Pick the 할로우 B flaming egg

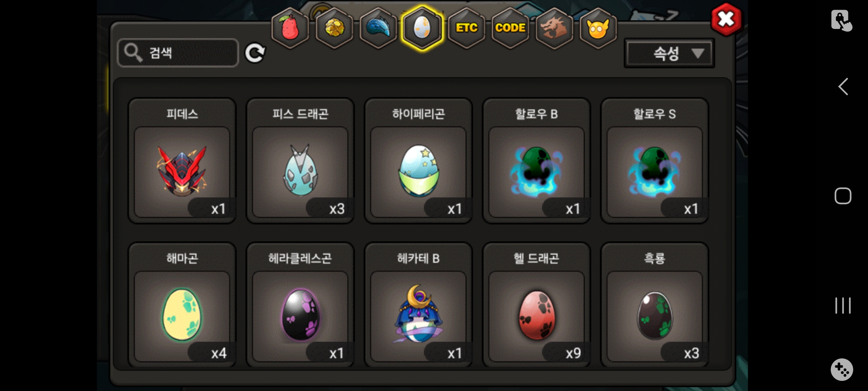[537, 161]
